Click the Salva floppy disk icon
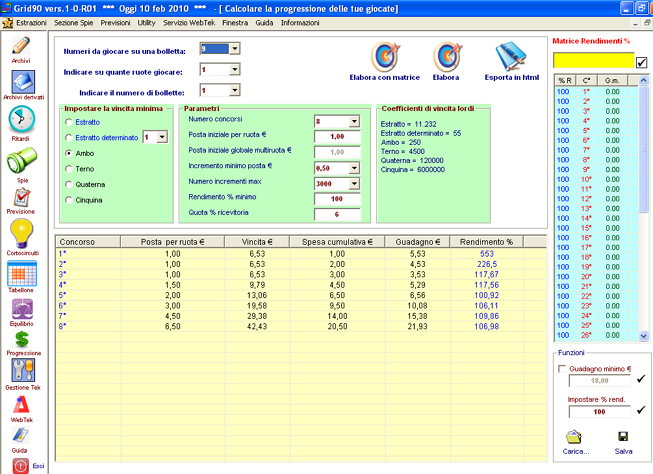 coord(623,437)
